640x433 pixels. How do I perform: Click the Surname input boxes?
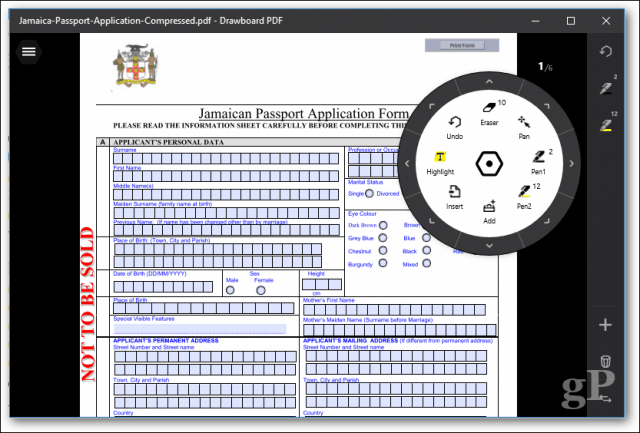pos(226,158)
